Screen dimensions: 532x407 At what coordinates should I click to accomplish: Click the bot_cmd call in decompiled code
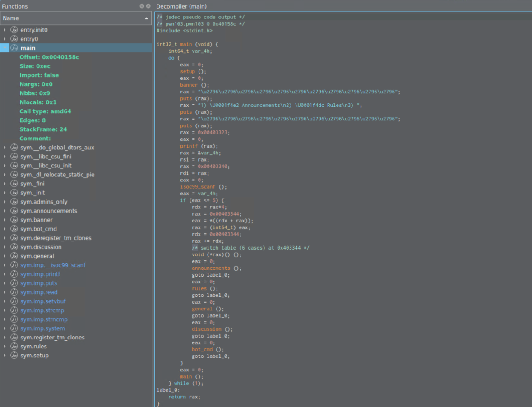[x=201, y=349]
